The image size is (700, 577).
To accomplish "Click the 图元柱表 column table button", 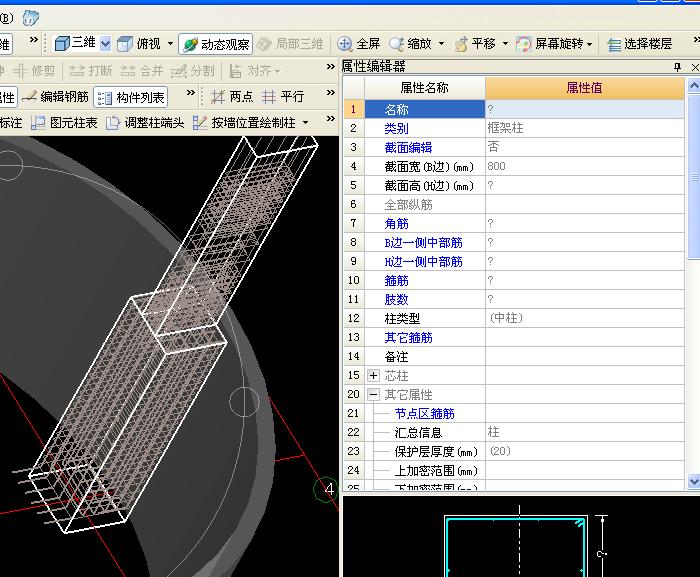I will [64, 122].
